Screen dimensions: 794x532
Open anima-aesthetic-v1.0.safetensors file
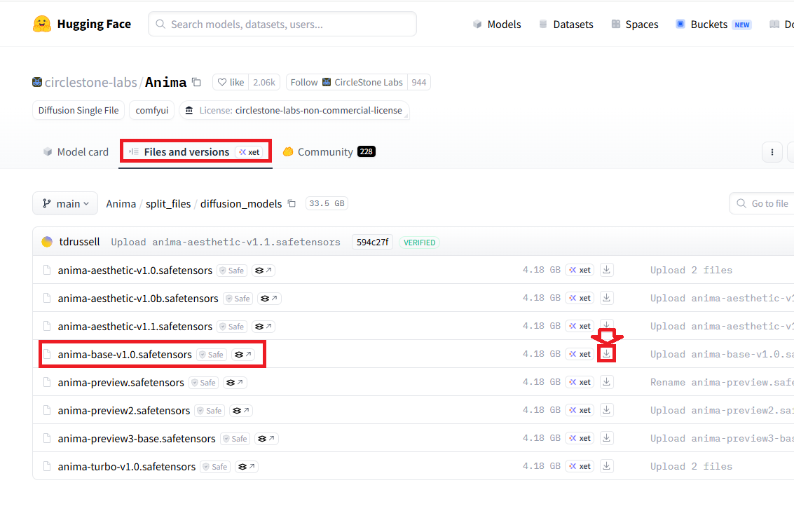pos(135,270)
